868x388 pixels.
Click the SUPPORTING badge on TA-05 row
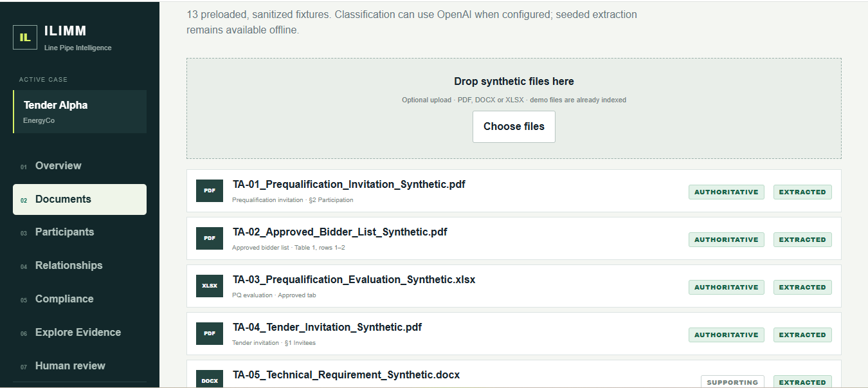pyautogui.click(x=732, y=382)
